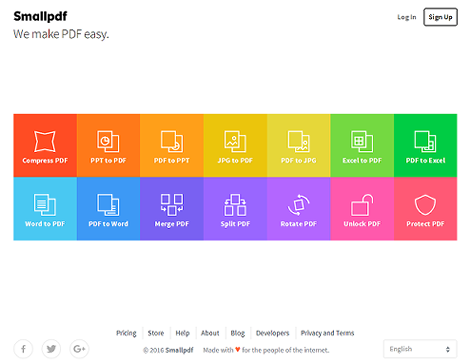Open the Word to PDF converter icon
This screenshot has width=470, height=363.
pos(45,205)
